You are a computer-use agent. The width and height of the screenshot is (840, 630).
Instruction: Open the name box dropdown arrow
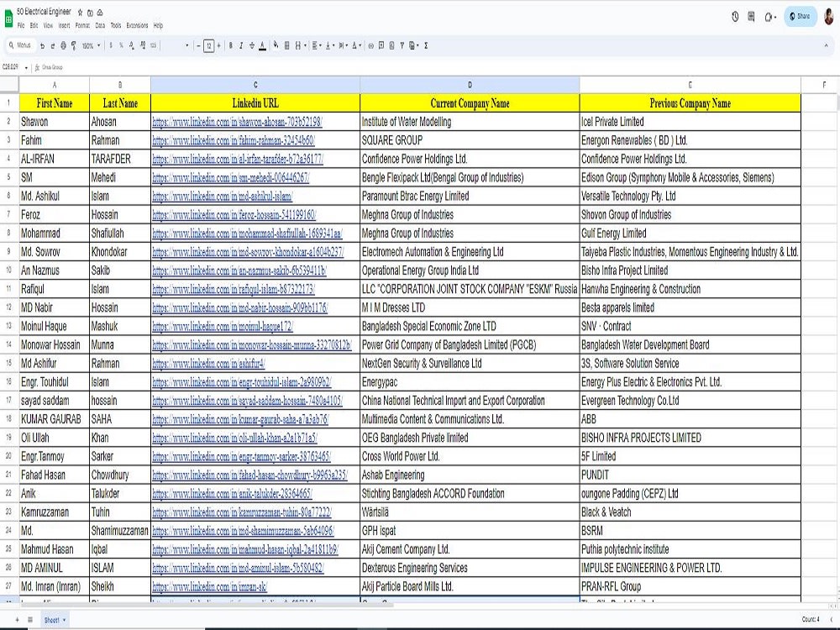tap(26, 67)
